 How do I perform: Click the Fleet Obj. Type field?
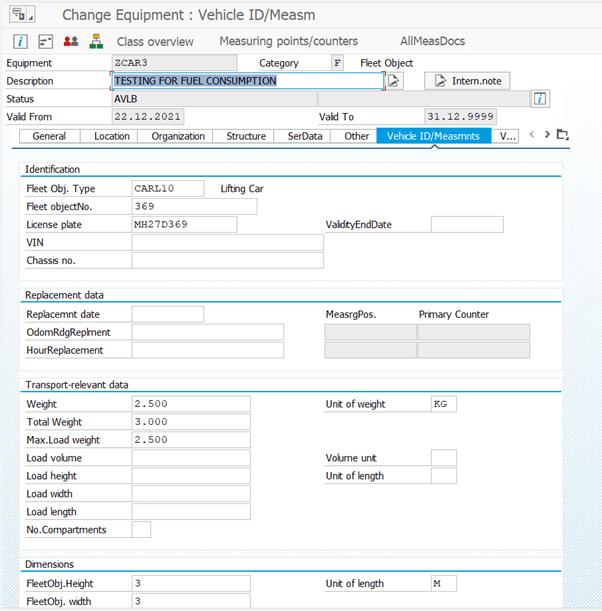point(168,189)
